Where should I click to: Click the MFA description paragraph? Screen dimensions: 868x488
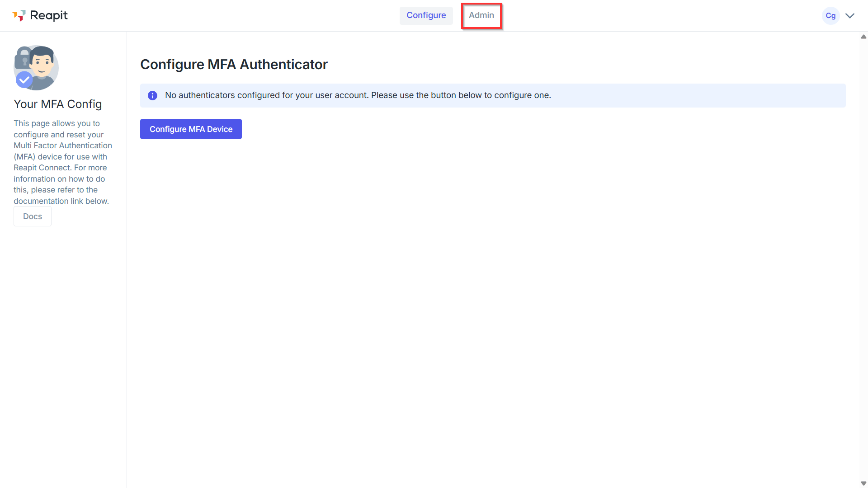63,162
